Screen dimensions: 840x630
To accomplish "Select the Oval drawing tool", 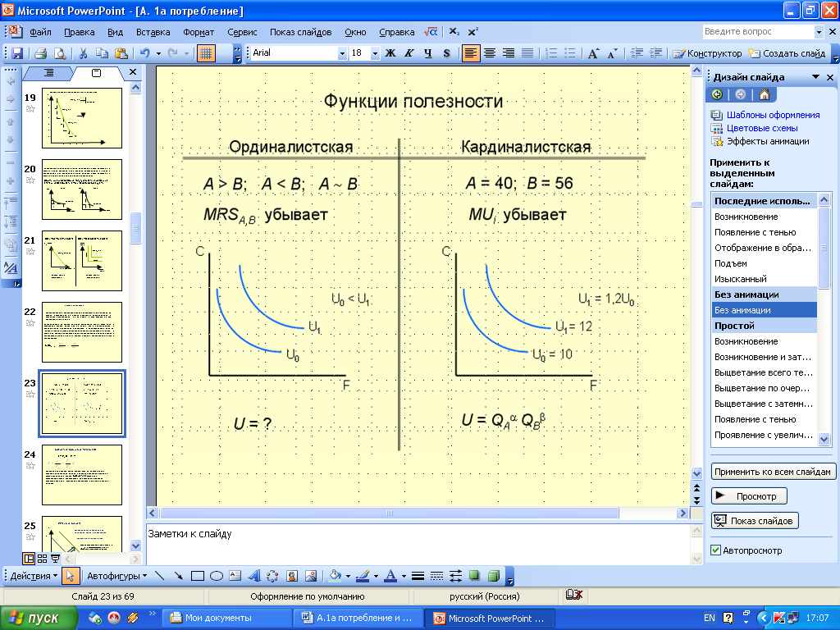I will (217, 576).
